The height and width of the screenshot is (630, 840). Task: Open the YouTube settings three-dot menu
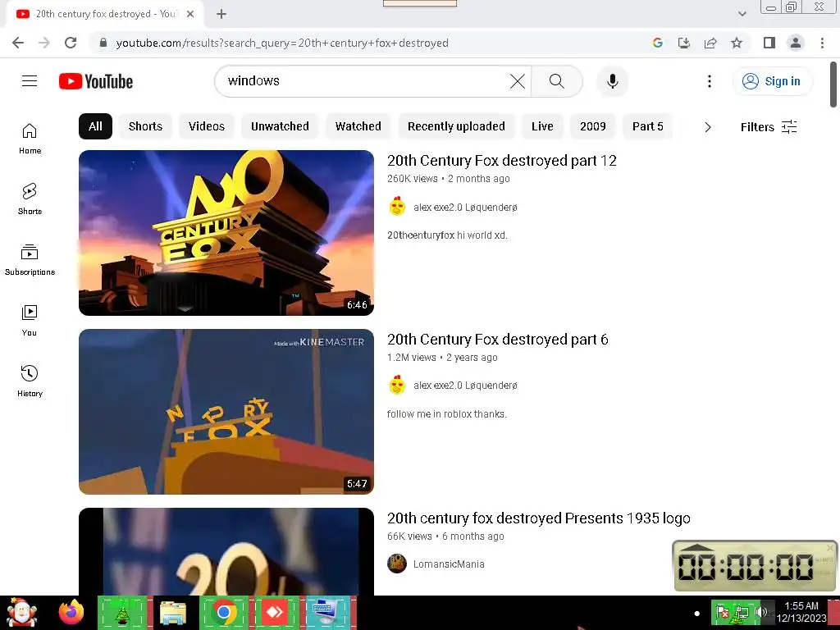click(710, 81)
